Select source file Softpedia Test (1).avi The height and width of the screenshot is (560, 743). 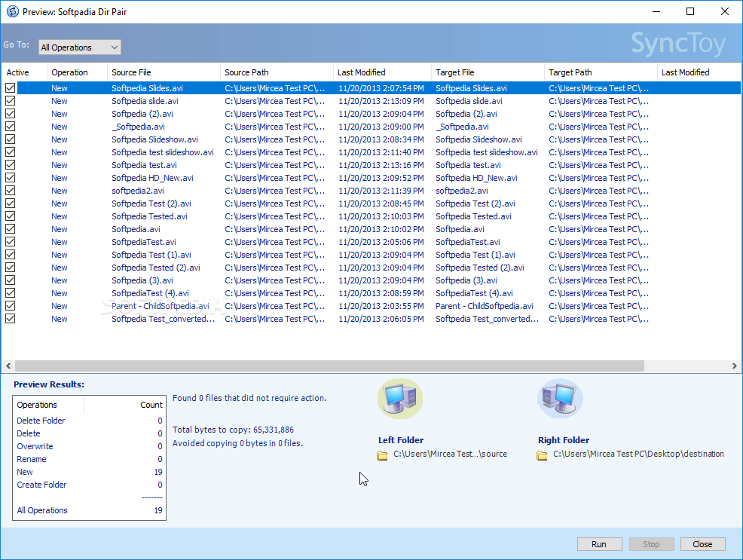(151, 255)
